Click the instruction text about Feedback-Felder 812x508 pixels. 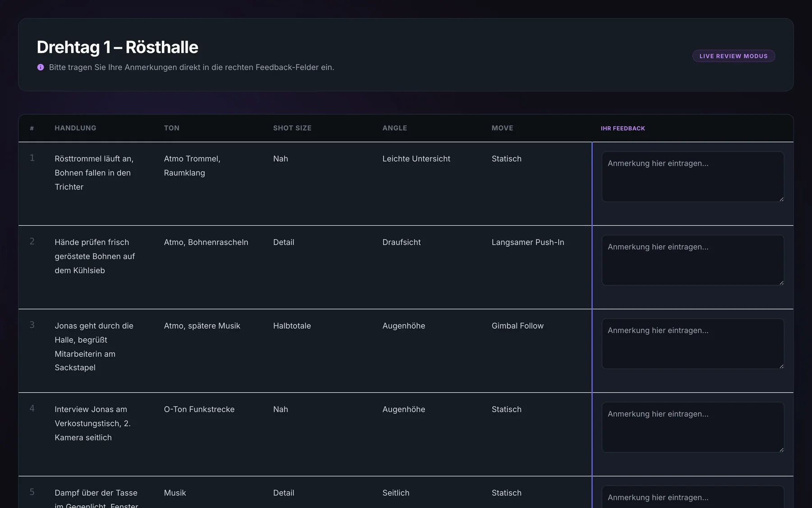(191, 67)
